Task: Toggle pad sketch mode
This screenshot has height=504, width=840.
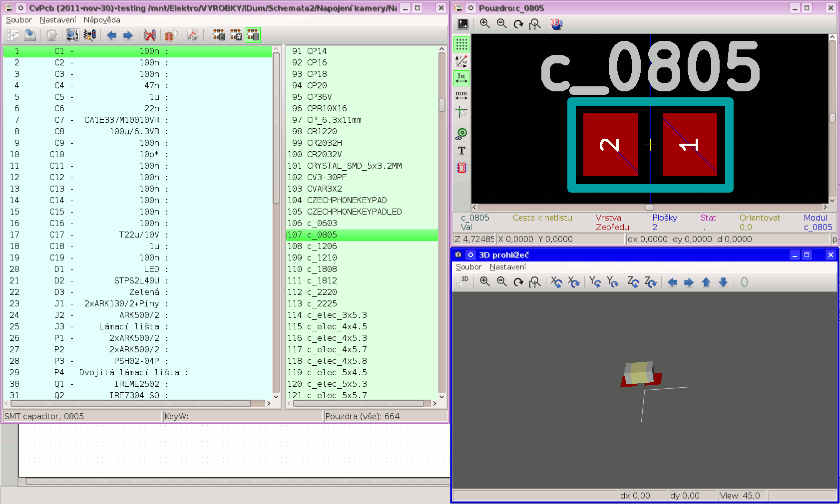Action: pyautogui.click(x=461, y=134)
